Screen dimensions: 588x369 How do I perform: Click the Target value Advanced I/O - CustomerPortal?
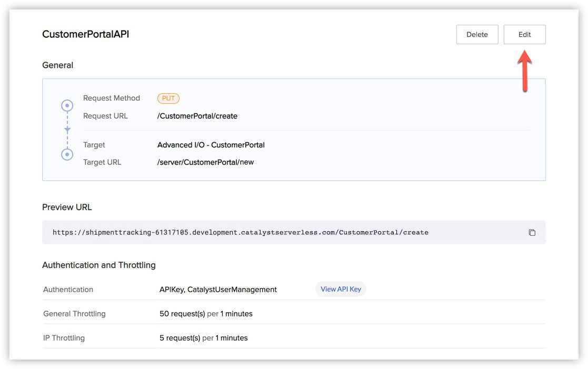(x=211, y=145)
